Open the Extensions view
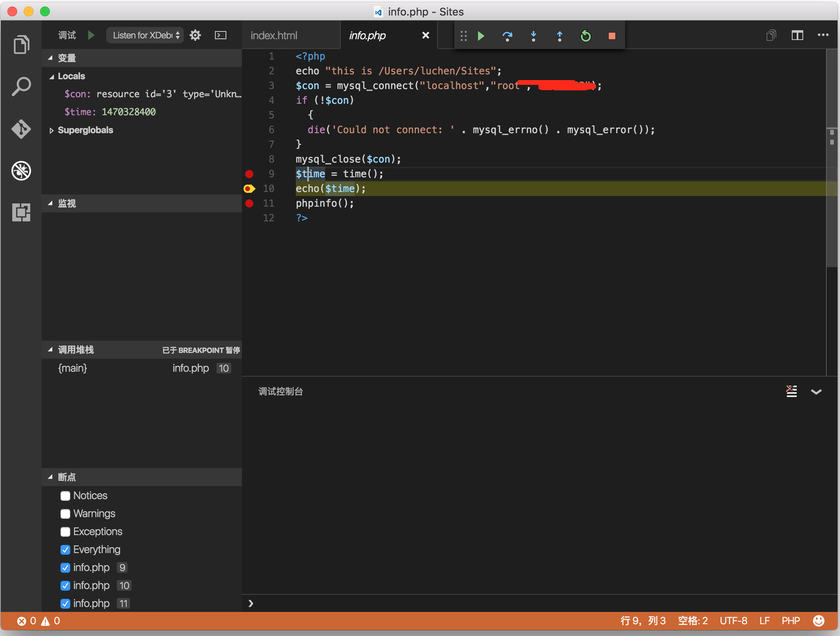 [x=21, y=212]
